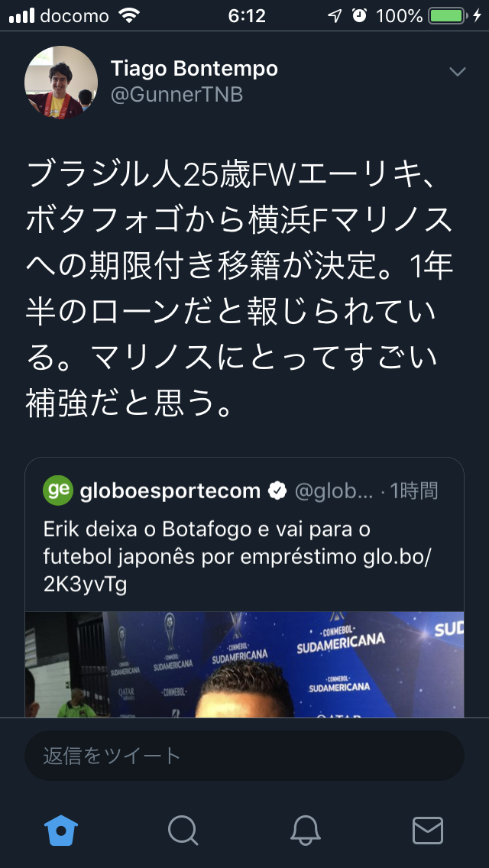Open quoted tweet text about Erik and Botafogo
The width and height of the screenshot is (489, 868).
tap(237, 557)
